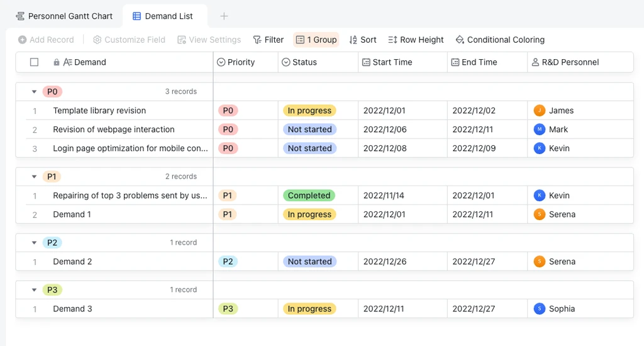Click James's orange avatar icon
This screenshot has height=346, width=644.
(539, 111)
